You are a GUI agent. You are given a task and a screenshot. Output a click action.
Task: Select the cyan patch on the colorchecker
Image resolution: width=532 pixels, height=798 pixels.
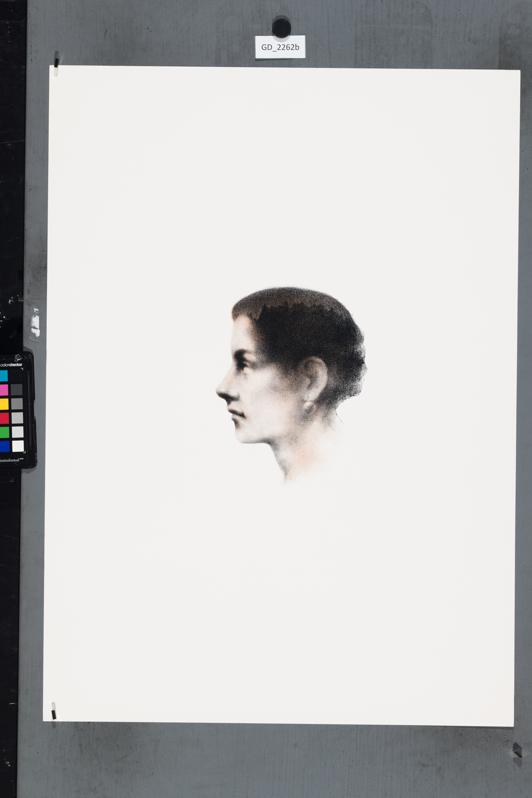[4, 376]
